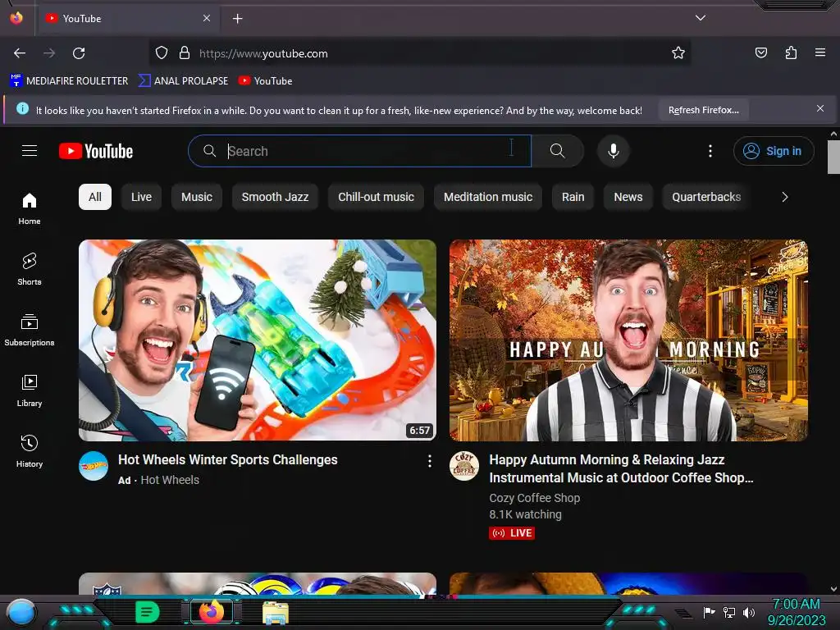The height and width of the screenshot is (630, 840).
Task: Show more filter chips with right arrow
Action: click(784, 197)
